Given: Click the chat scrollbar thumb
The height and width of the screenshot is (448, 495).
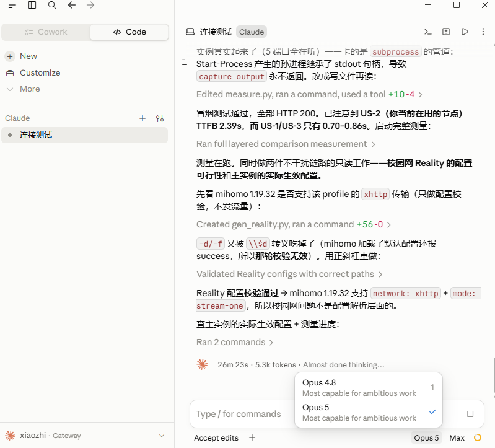Looking at the screenshot, I should pyautogui.click(x=493, y=374).
